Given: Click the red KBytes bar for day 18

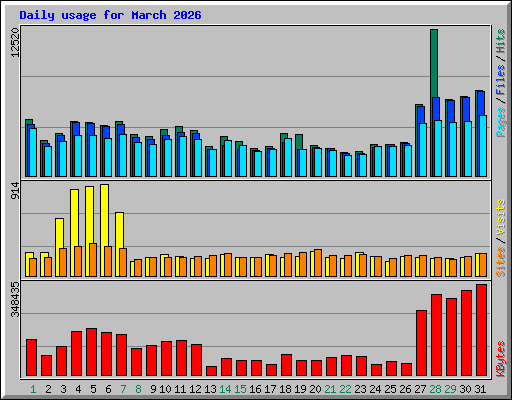Looking at the screenshot, I should click(286, 365).
